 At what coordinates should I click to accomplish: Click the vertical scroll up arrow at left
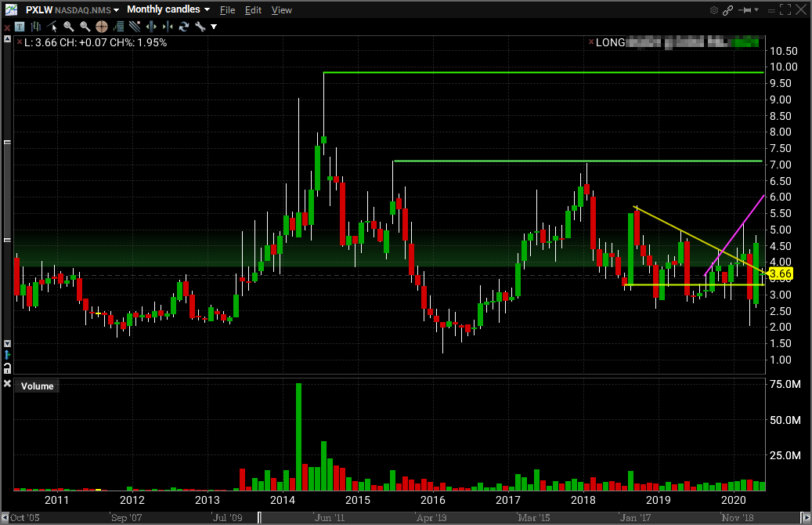(x=7, y=39)
